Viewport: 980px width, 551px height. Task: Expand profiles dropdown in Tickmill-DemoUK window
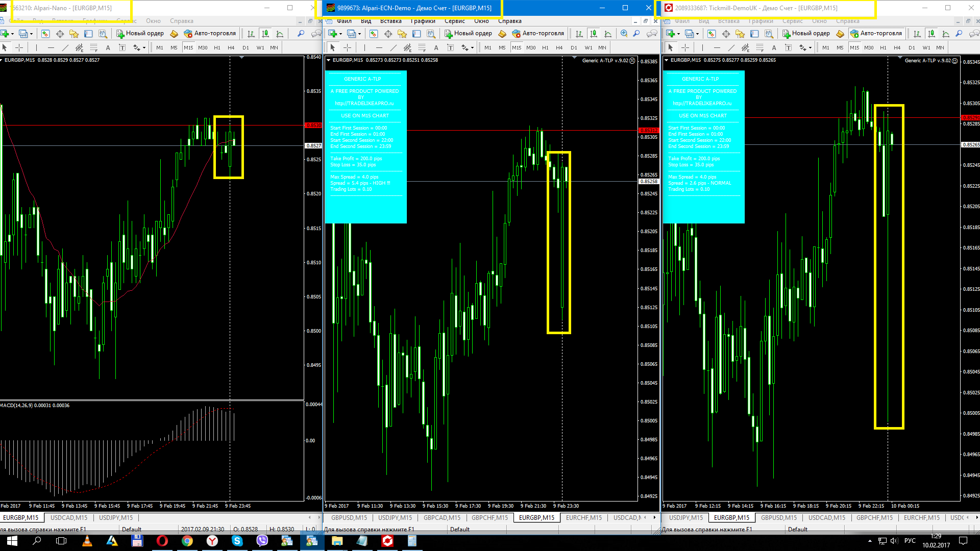(697, 34)
